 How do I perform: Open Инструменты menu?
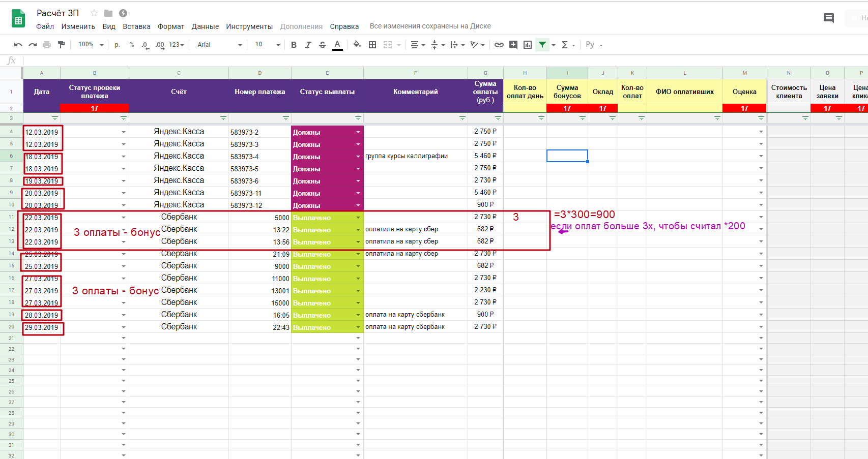point(249,26)
